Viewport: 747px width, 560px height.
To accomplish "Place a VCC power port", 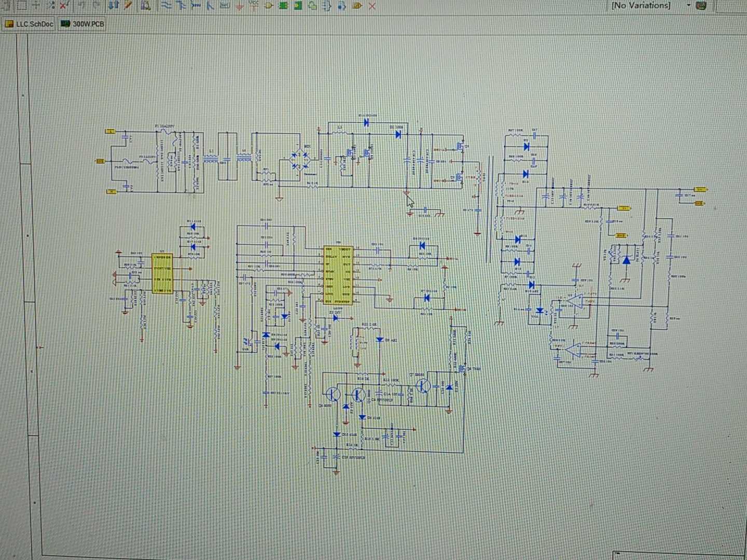I will pyautogui.click(x=254, y=6).
